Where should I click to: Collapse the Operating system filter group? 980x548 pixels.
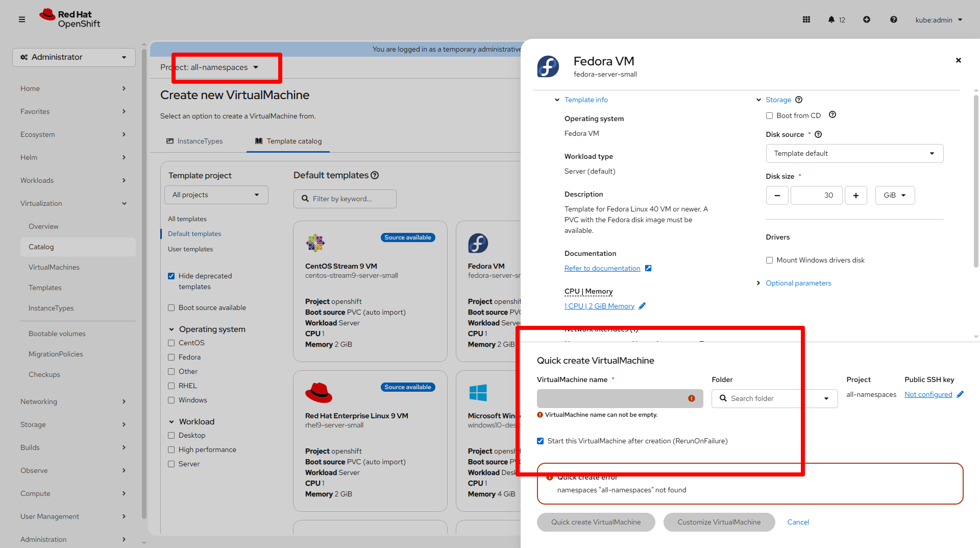207,329
